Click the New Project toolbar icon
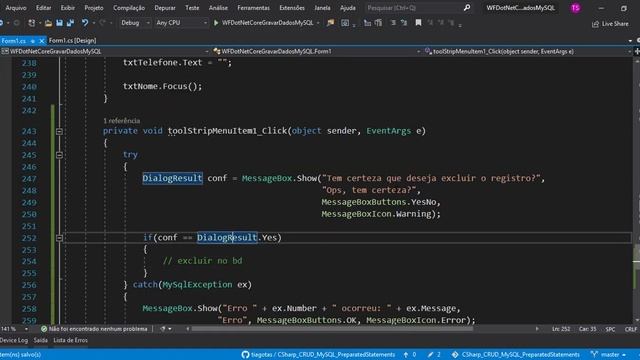This screenshot has width=640, height=360. [x=31, y=23]
